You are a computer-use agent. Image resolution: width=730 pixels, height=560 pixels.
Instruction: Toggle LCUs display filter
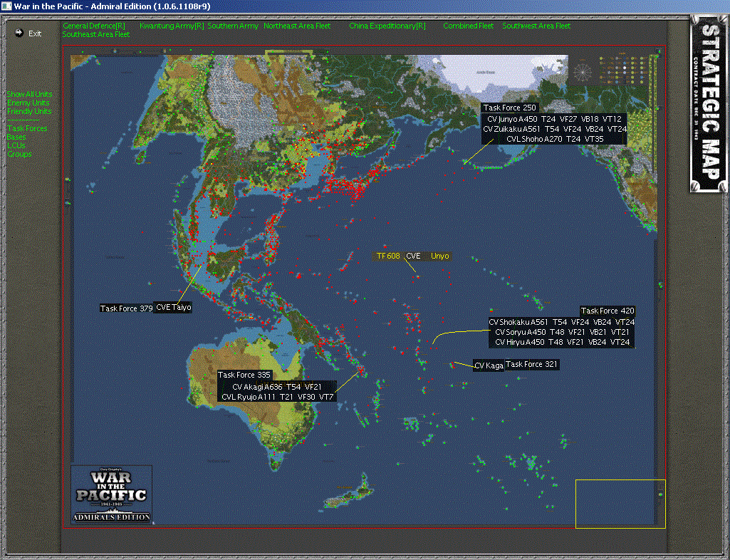coord(16,145)
